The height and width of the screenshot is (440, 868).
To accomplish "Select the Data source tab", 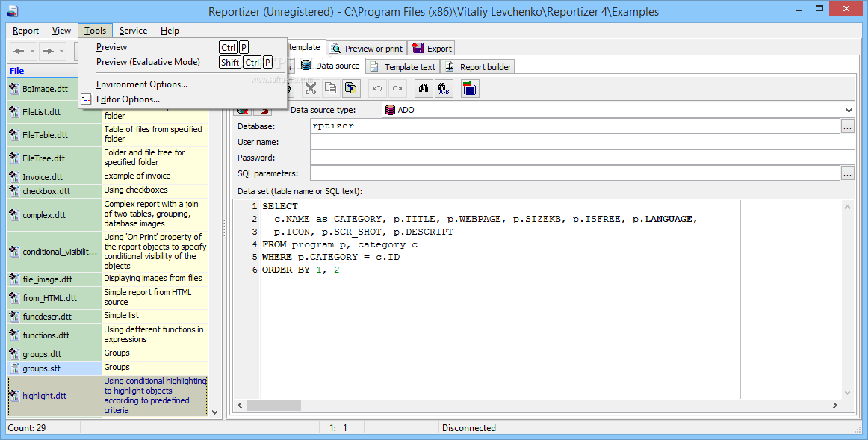I will point(330,66).
